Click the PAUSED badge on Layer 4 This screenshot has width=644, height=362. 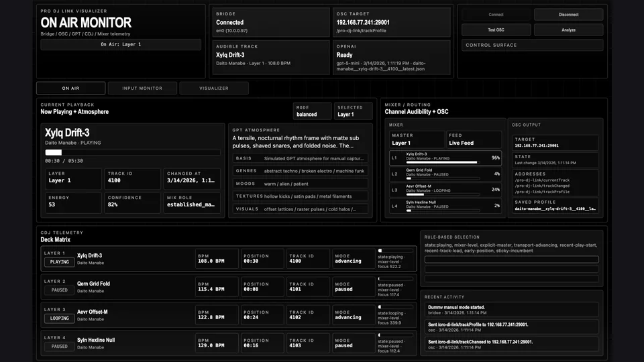coord(60,347)
